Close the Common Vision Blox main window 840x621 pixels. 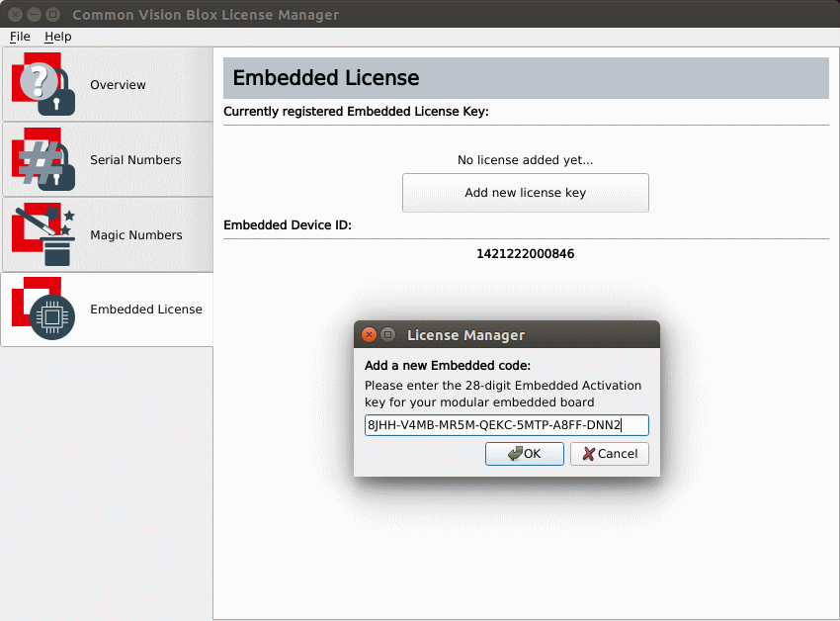15,15
